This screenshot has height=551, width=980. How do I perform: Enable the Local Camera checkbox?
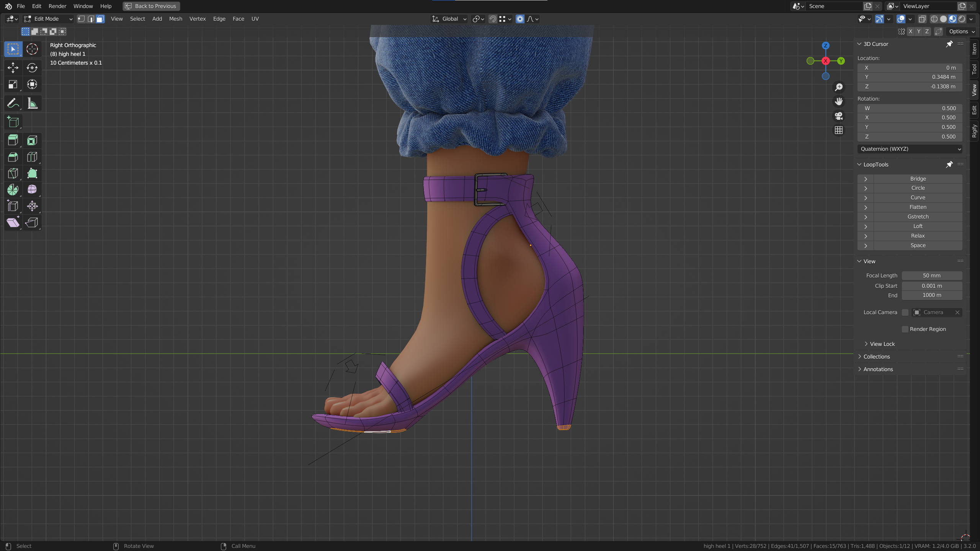coord(905,312)
